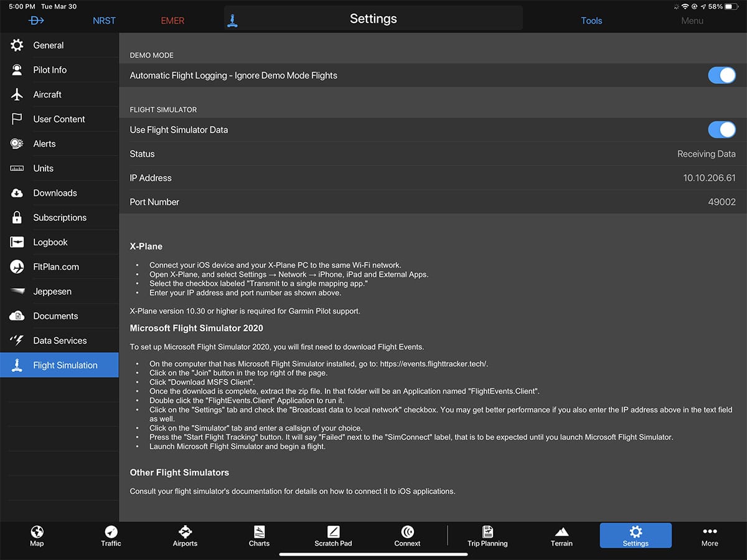
Task: Open the Data Services lightning icon
Action: (x=17, y=340)
